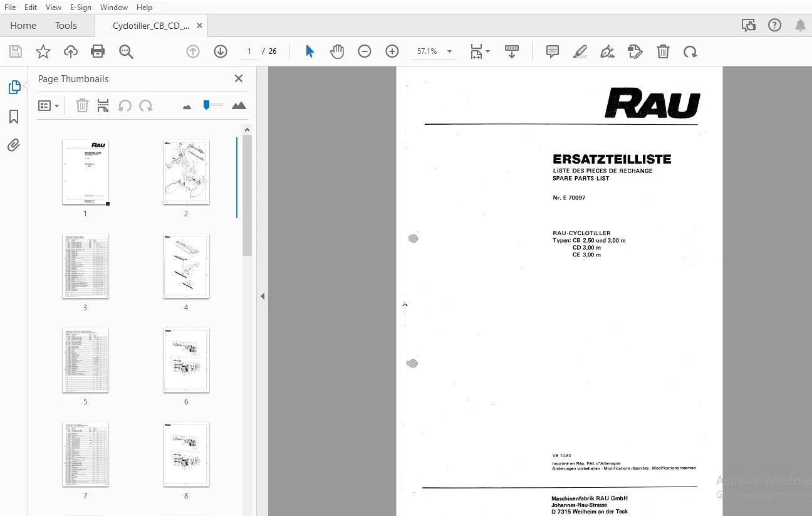Click the current page number field
812x516 pixels.
pyautogui.click(x=249, y=51)
